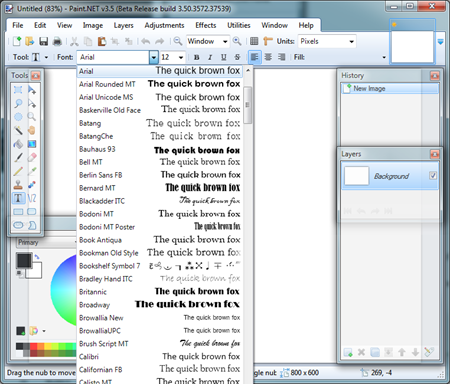The width and height of the screenshot is (450, 384).
Task: Click the Copy toolbar icon
Action: 88,41
